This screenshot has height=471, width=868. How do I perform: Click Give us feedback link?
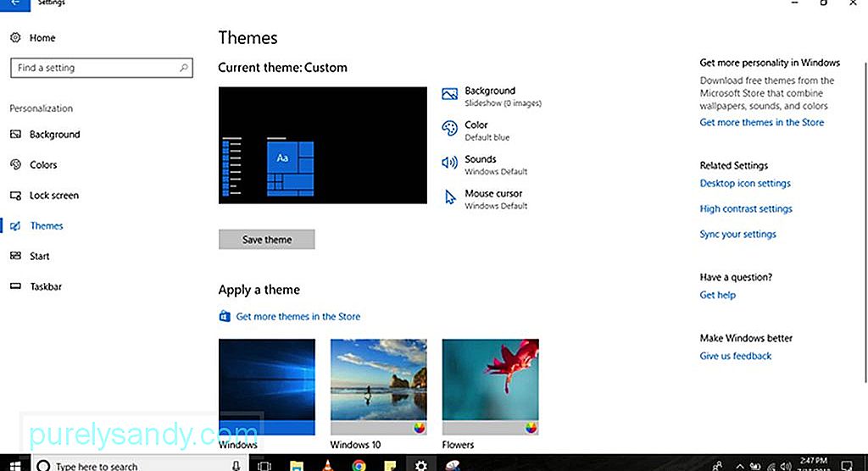point(735,356)
